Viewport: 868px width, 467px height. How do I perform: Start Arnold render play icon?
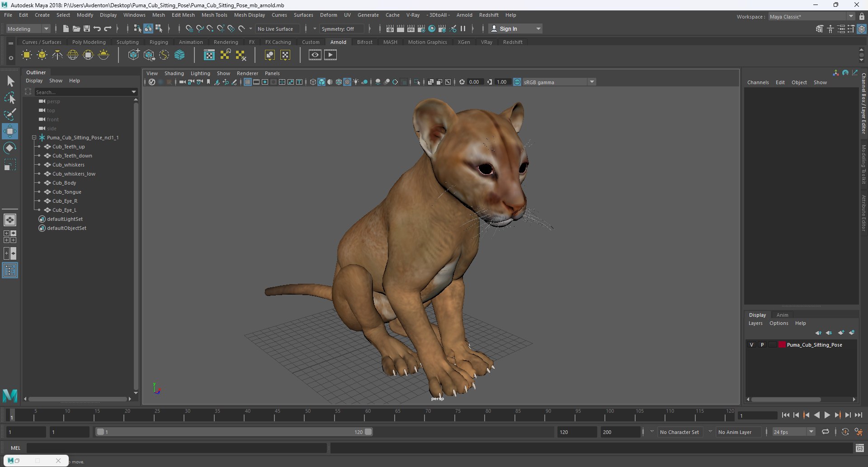click(x=330, y=55)
